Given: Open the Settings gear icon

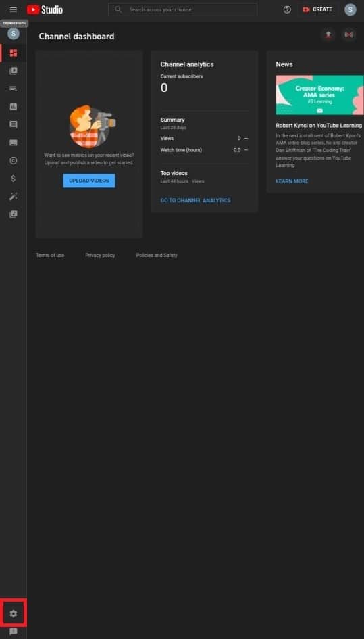Looking at the screenshot, I should point(14,613).
